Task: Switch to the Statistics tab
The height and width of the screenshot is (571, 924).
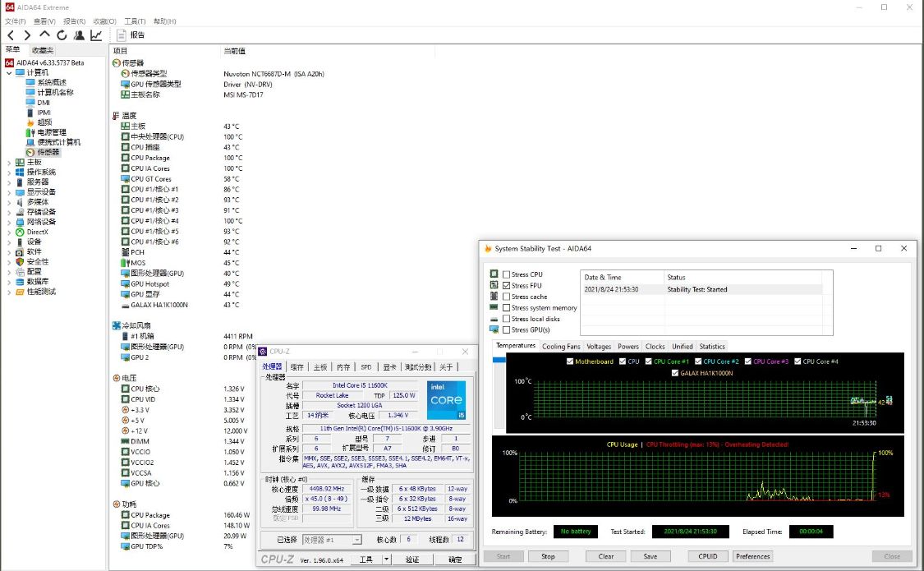Action: pos(712,347)
